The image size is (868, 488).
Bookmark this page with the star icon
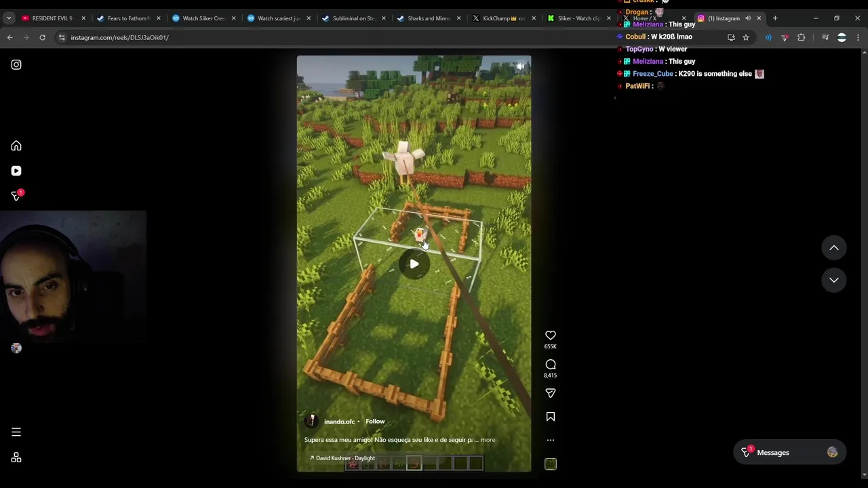pos(746,37)
